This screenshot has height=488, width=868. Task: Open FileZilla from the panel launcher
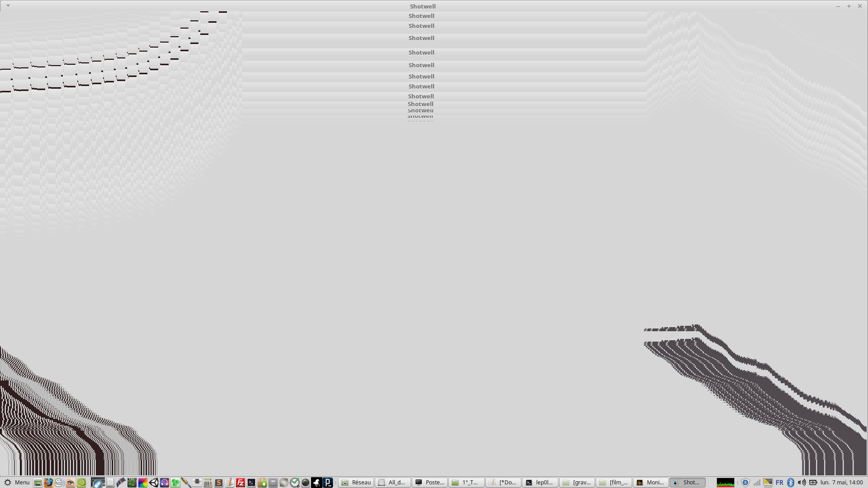click(241, 483)
